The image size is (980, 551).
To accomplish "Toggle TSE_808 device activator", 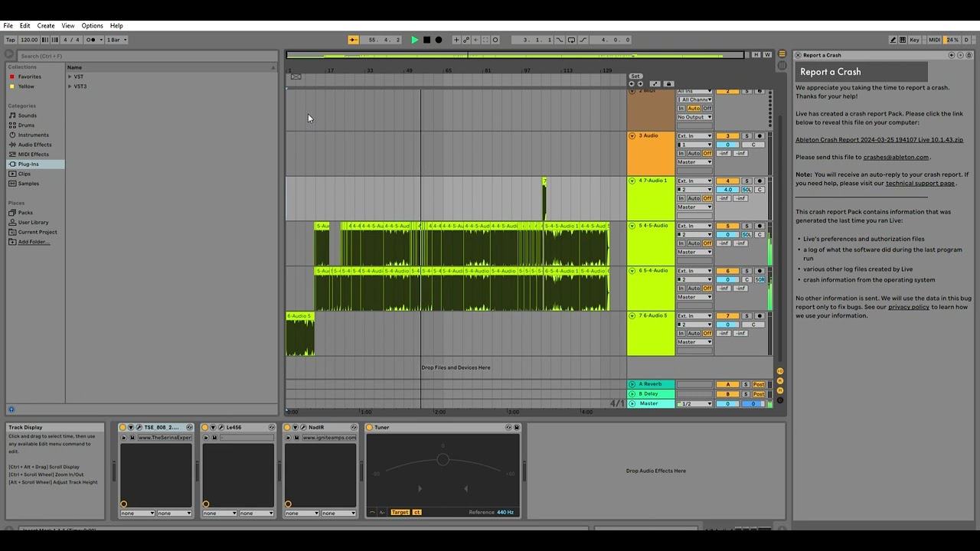I will click(123, 428).
